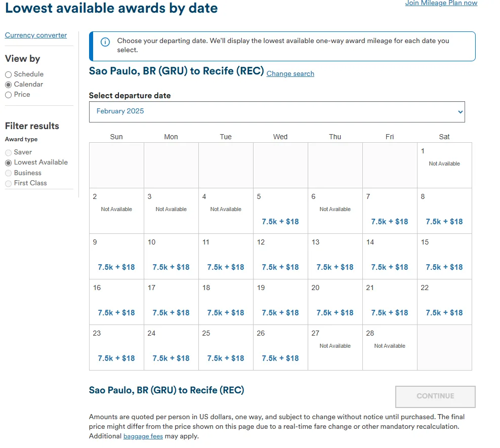Select the Calendar view radio button
This screenshot has height=448, width=500.
(8, 85)
